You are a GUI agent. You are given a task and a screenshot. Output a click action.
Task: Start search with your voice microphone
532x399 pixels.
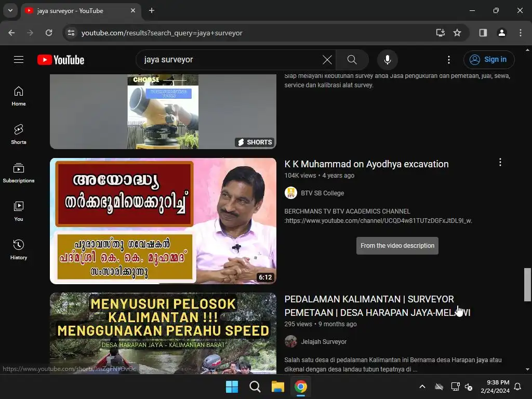coord(388,60)
